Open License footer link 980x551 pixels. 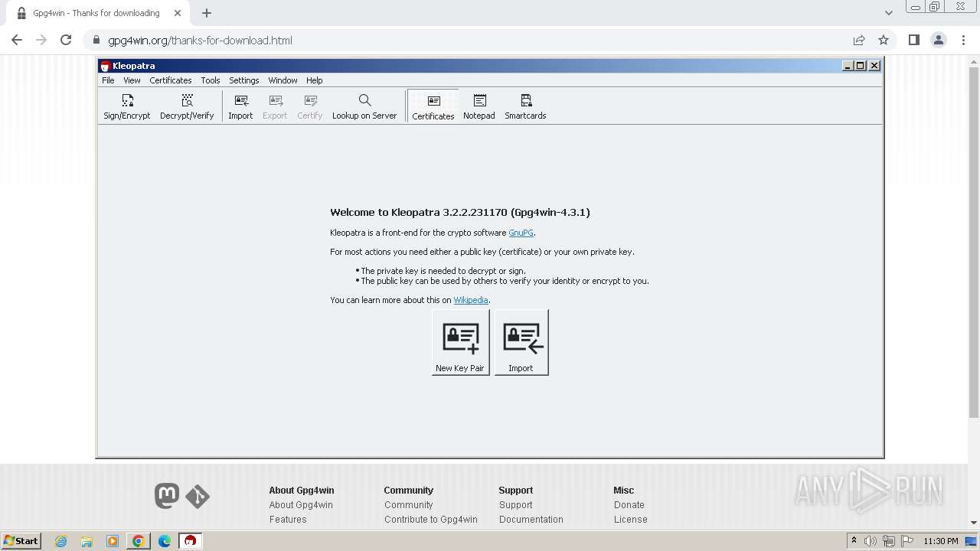[631, 520]
